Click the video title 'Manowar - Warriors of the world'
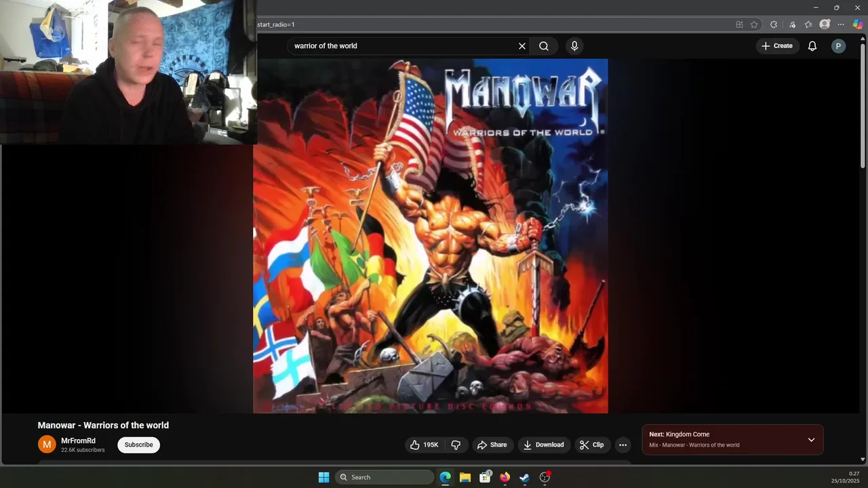Screen dimensions: 868x488 [103, 425]
